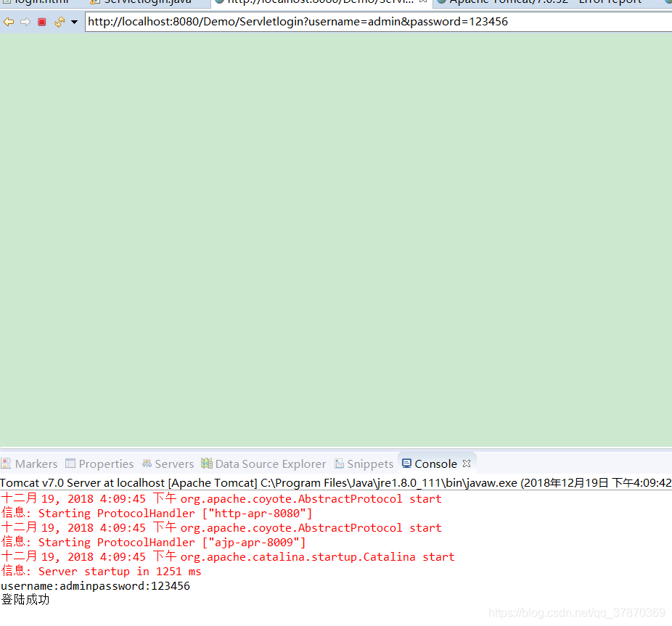Click the second AbstractProtocol start timestamp line

click(x=221, y=528)
